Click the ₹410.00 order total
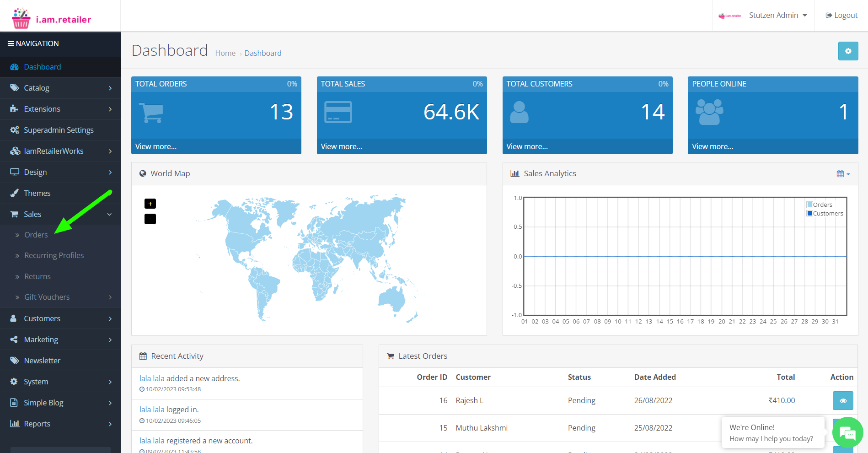Viewport: 868px width, 453px height. coord(782,400)
